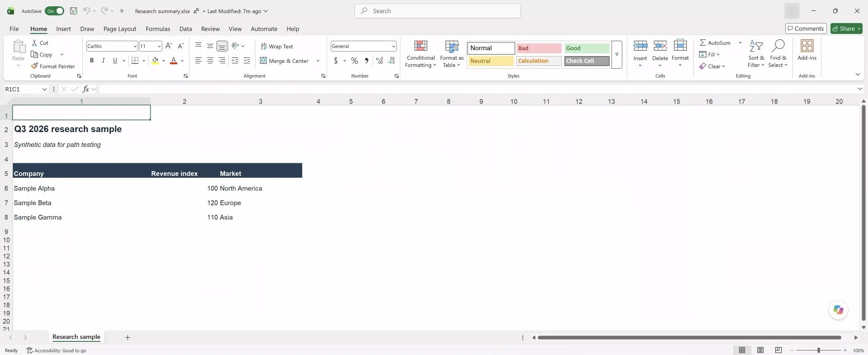The width and height of the screenshot is (868, 355).
Task: Toggle Underline formatting
Action: click(115, 60)
